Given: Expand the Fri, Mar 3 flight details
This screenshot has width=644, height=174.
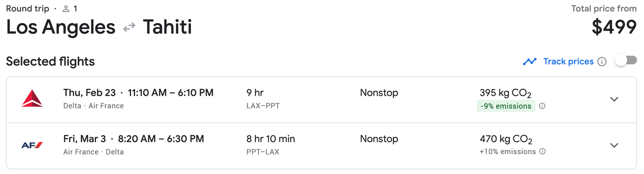Looking at the screenshot, I should click(614, 145).
